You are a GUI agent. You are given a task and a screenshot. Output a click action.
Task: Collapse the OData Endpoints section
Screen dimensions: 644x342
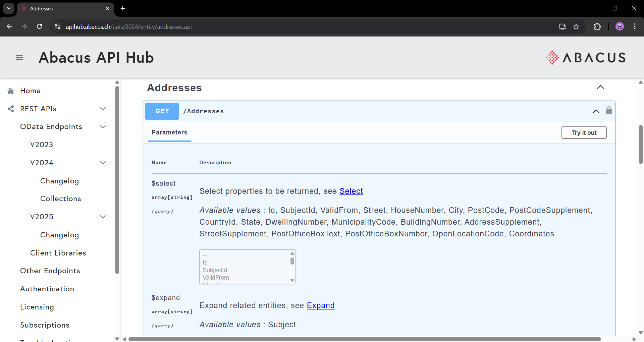coord(103,127)
